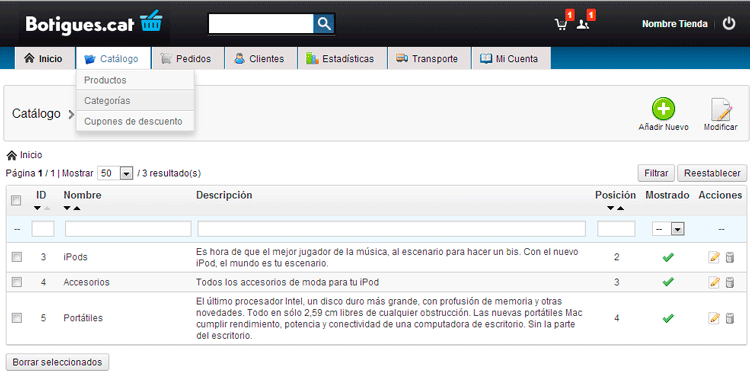Open the Transporte tab
750x375 pixels.
(429, 59)
